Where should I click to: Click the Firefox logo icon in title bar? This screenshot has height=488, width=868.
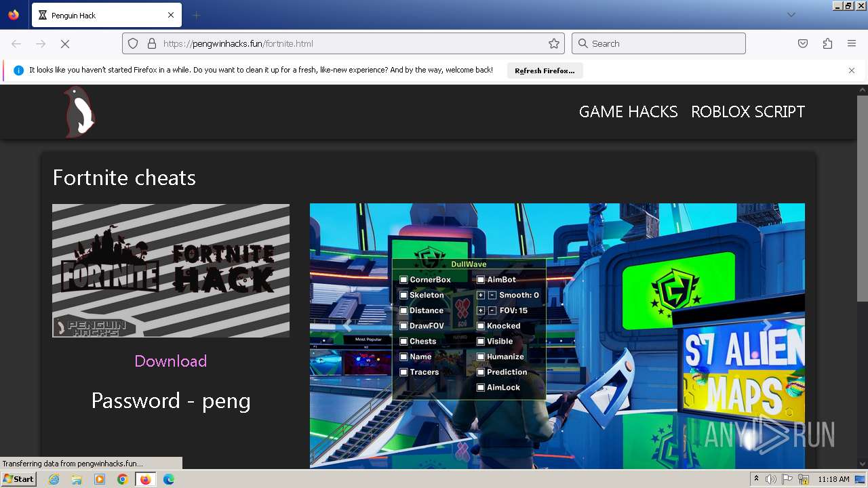pyautogui.click(x=14, y=15)
